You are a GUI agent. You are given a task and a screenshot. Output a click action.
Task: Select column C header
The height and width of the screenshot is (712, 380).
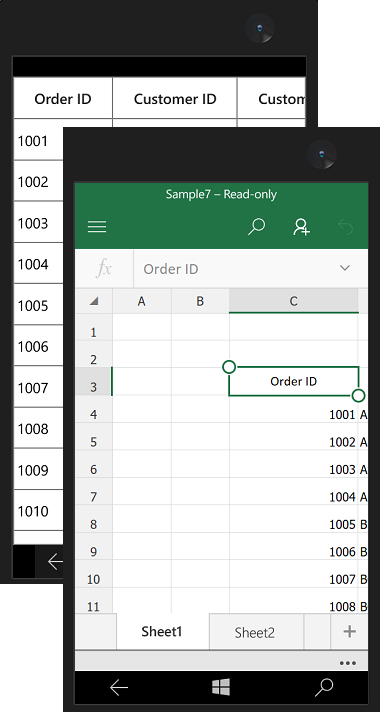[x=294, y=301]
